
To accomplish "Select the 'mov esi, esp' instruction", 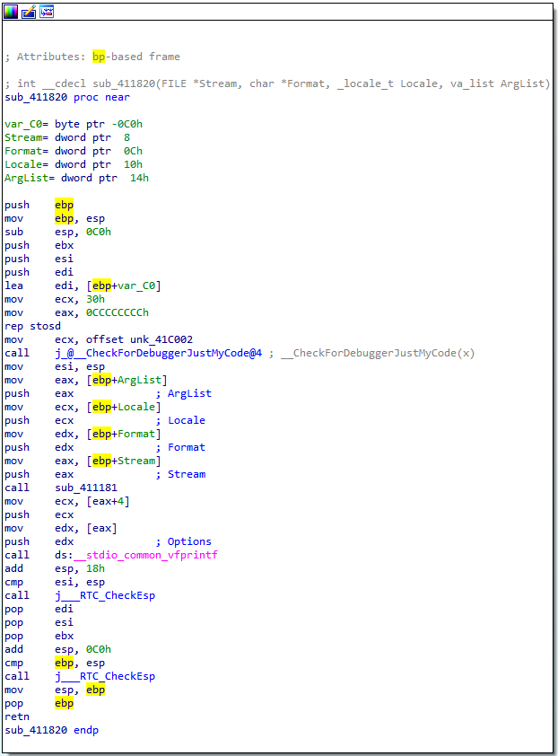I will click(x=55, y=367).
